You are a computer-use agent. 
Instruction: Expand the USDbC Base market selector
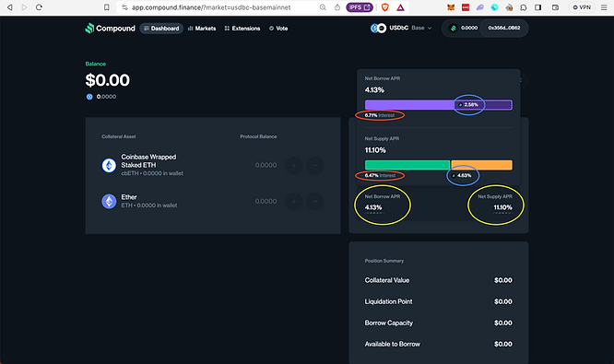pyautogui.click(x=401, y=28)
